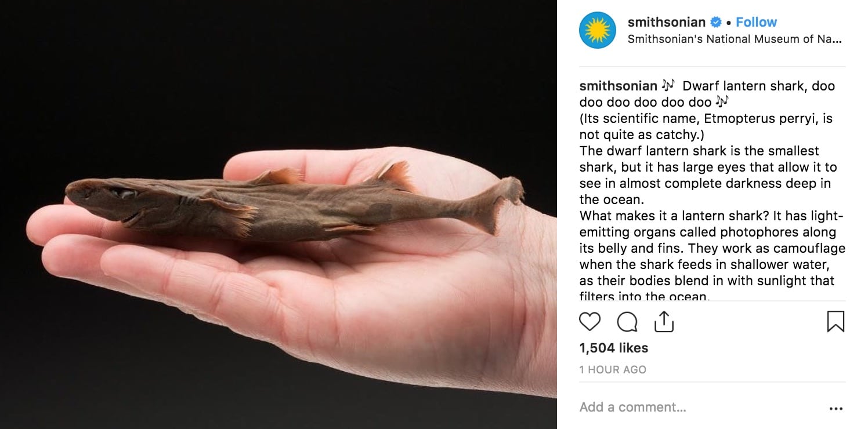This screenshot has height=429, width=868.
Task: Click the dwarf lantern shark photo
Action: pyautogui.click(x=279, y=214)
